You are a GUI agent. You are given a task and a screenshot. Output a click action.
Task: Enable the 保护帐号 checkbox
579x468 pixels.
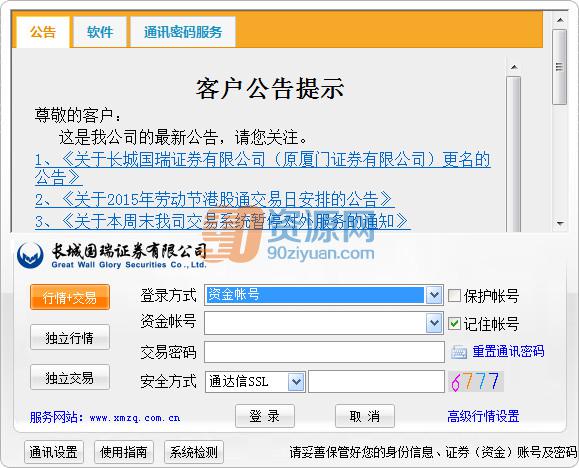(x=454, y=296)
